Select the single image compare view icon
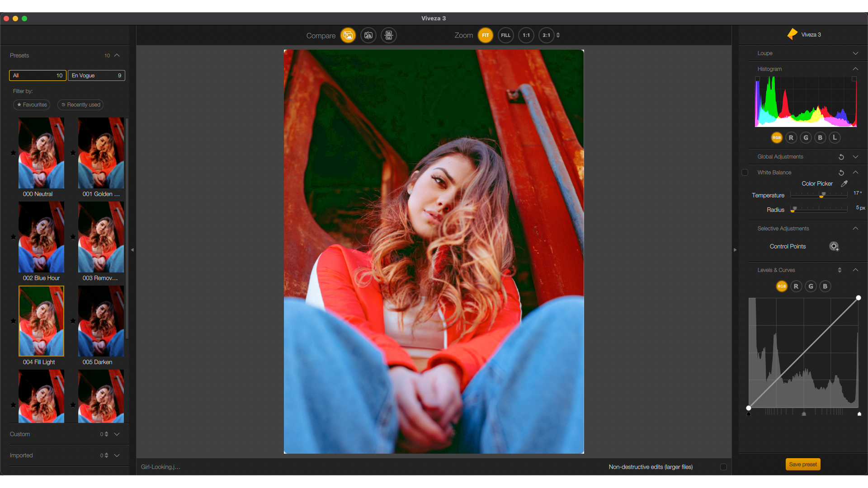 (348, 35)
